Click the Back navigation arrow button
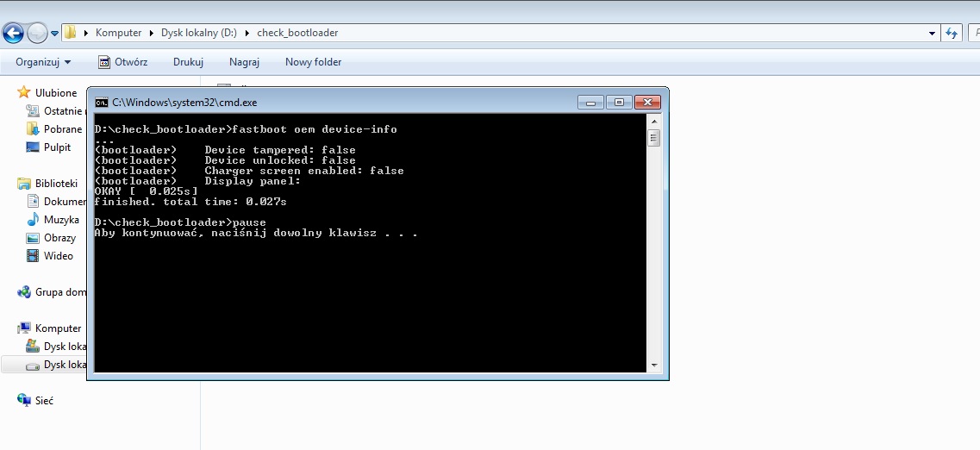Image resolution: width=980 pixels, height=450 pixels. (13, 34)
